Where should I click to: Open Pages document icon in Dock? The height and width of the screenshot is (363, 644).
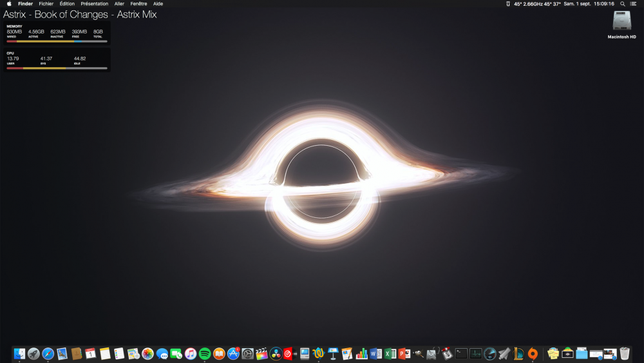pyautogui.click(x=347, y=353)
